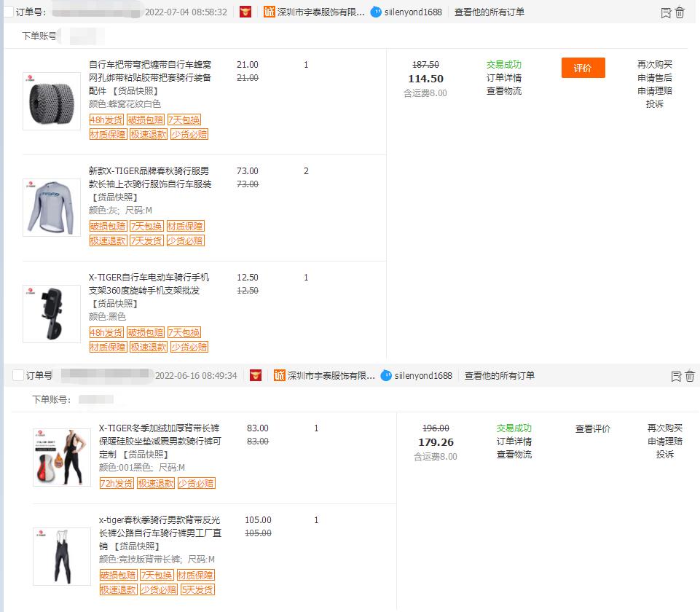Open 查看评价 on the June 16 order

tap(592, 430)
